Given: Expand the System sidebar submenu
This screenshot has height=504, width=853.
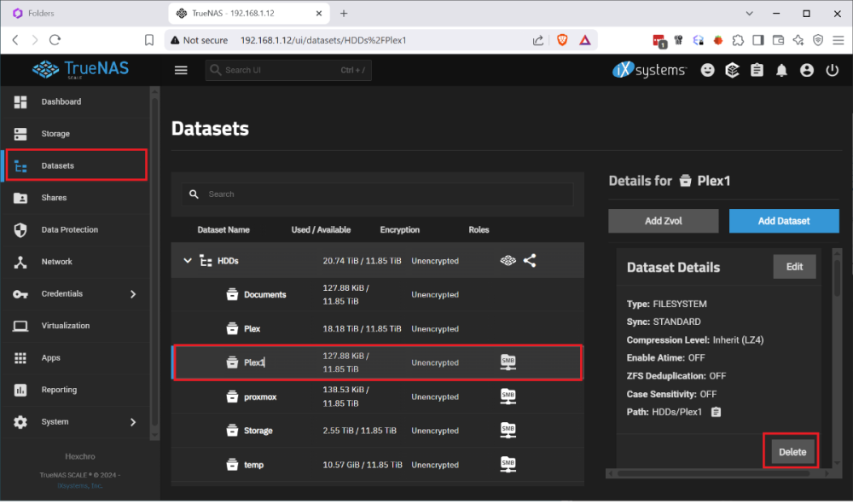Looking at the screenshot, I should click(x=132, y=422).
